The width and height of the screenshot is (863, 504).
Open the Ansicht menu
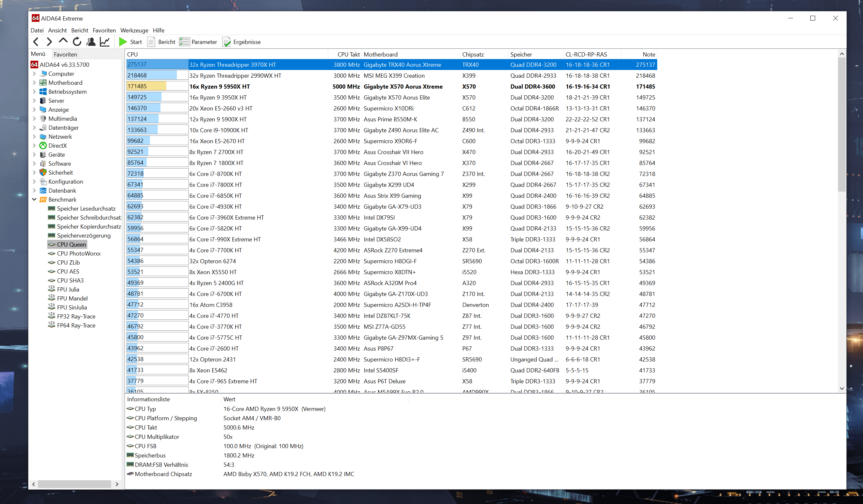coord(57,30)
